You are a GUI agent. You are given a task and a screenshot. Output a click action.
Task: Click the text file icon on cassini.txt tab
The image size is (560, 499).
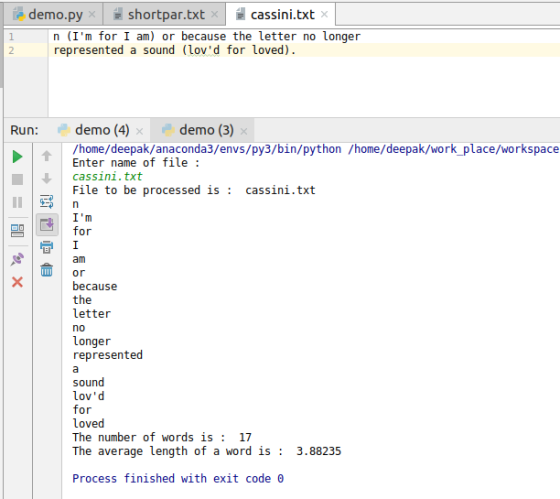(241, 15)
